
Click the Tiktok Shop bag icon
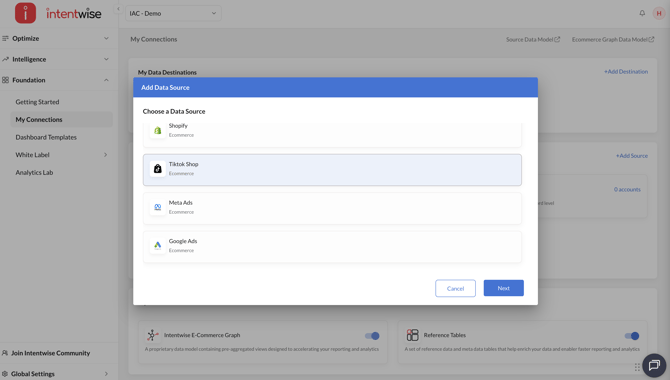(x=158, y=169)
